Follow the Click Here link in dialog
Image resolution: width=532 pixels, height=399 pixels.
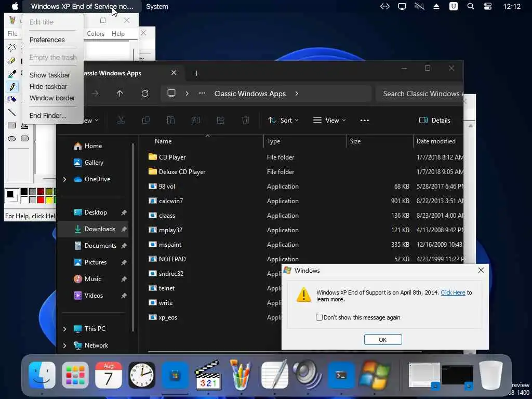coord(453,292)
